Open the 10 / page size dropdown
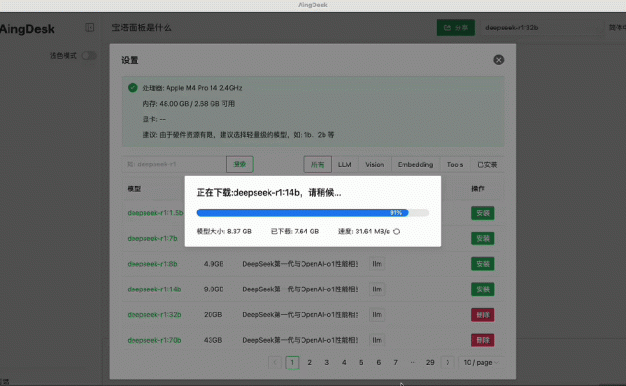Screen dimensions: 626x386 pyautogui.click(x=481, y=362)
